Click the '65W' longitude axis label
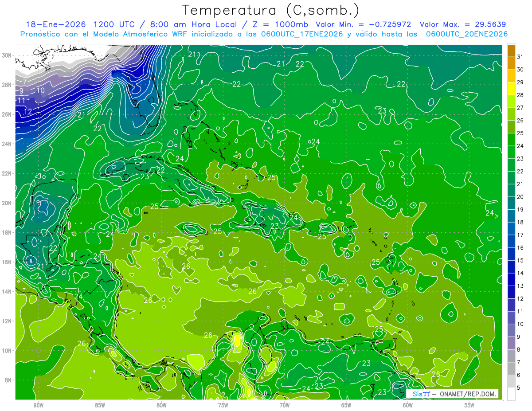The image size is (532, 411). click(346, 405)
